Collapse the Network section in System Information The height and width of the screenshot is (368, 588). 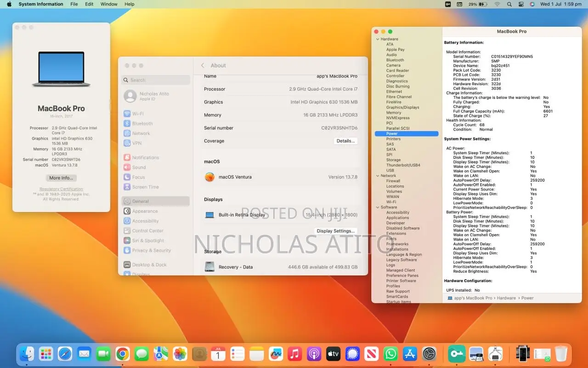pos(377,176)
